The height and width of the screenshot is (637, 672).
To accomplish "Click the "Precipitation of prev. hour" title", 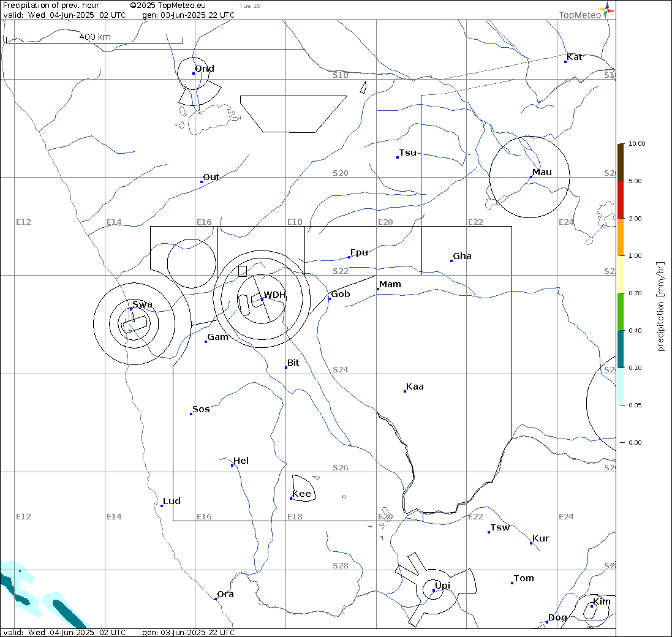I will [x=51, y=6].
